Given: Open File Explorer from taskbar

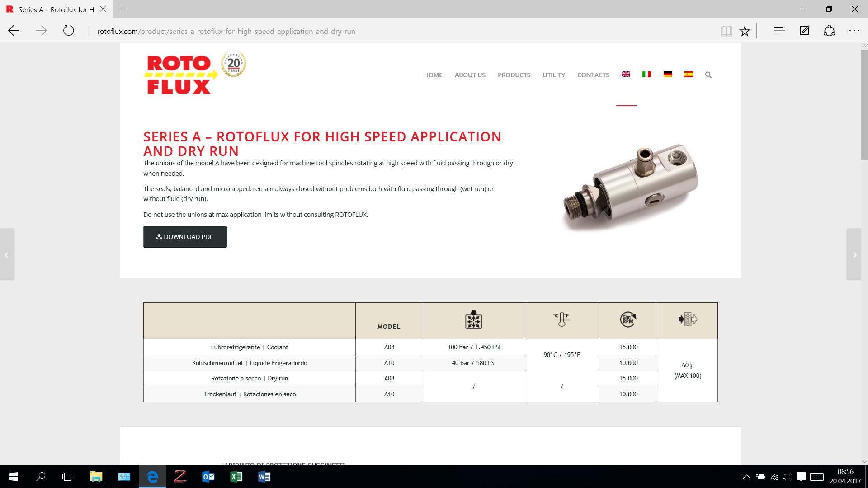Looking at the screenshot, I should click(x=96, y=477).
